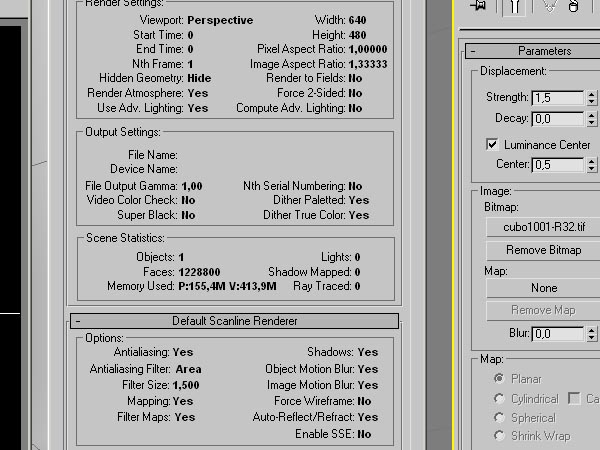Click the "Output Settings:" group label
The image size is (600, 450).
coord(123,132)
